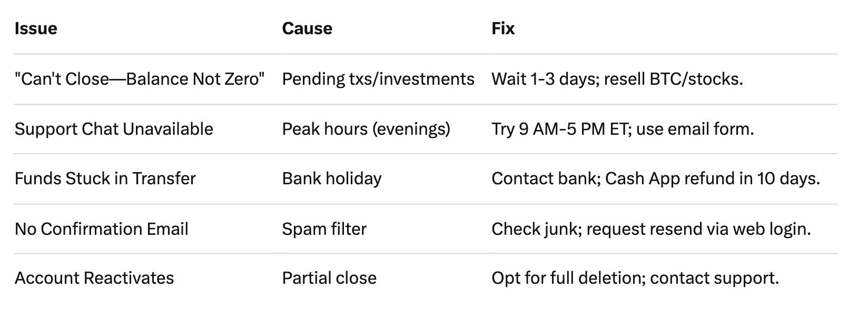Screen dimensions: 868x318
Task: Click the Peak hours (evenings) cause cell
Action: pyautogui.click(x=366, y=129)
